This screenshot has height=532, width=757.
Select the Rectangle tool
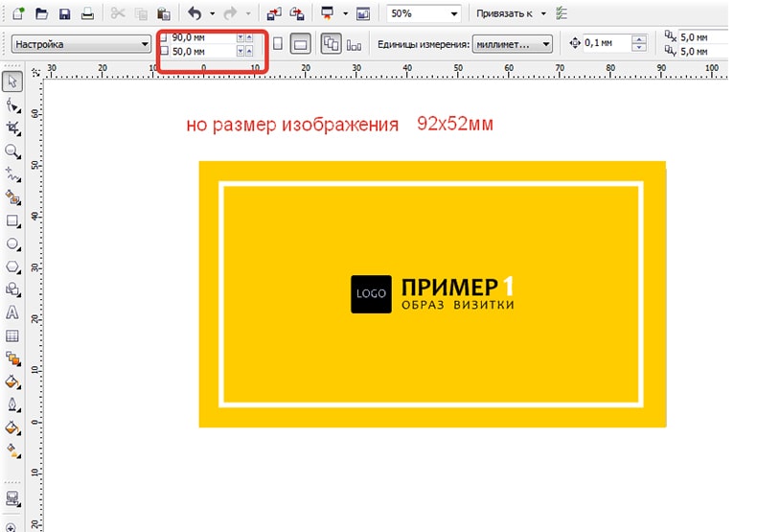coord(12,220)
